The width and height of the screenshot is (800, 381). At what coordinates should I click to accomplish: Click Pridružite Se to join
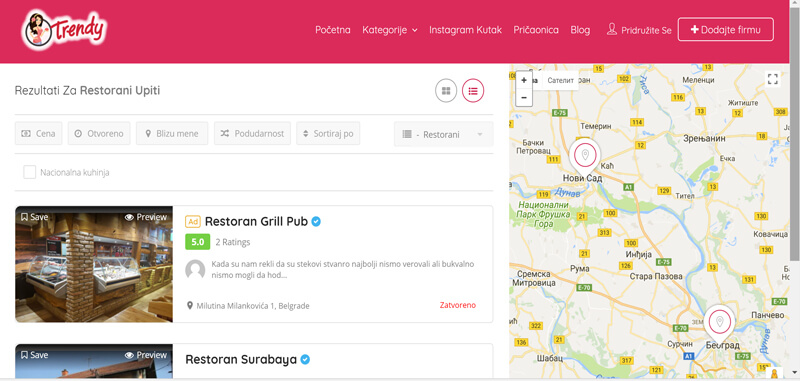[x=646, y=30]
